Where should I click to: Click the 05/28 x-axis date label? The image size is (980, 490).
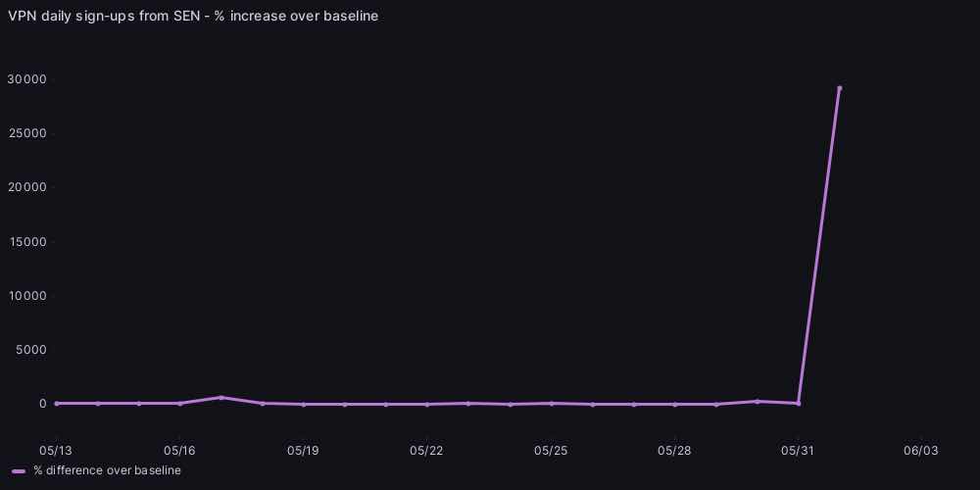(674, 451)
